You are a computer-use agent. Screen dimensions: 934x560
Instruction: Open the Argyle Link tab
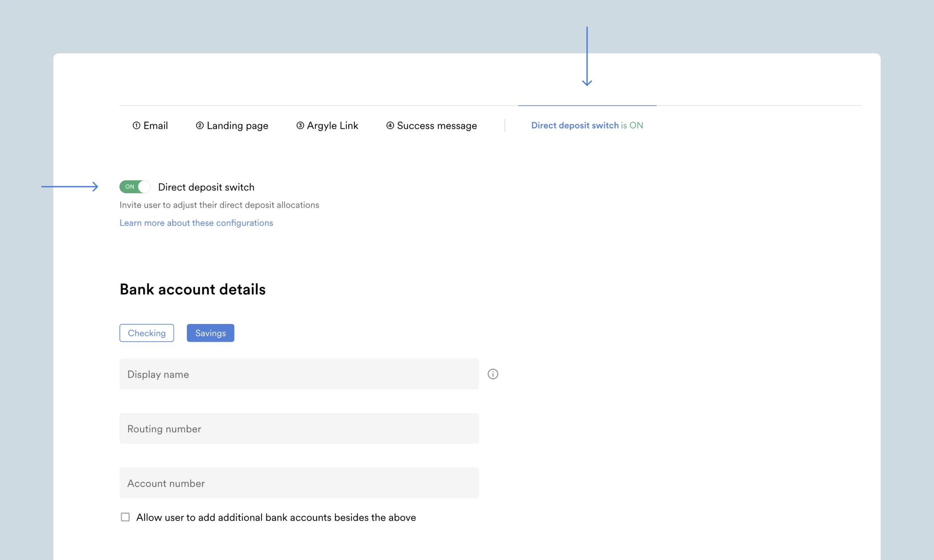pyautogui.click(x=327, y=126)
